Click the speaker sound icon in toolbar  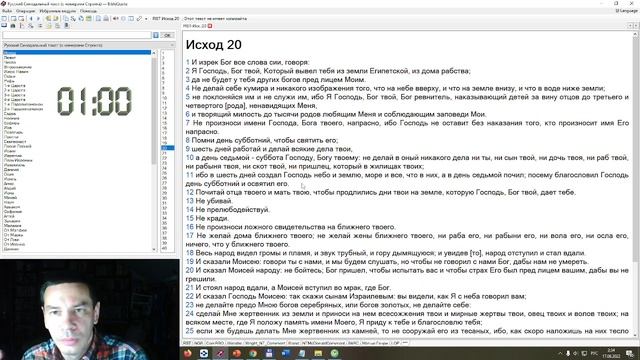[x=116, y=19]
